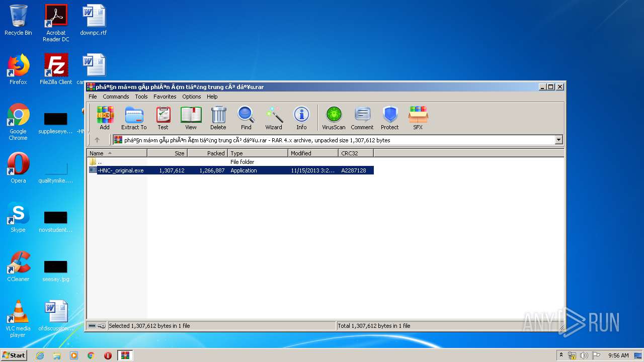The image size is (644, 362).
Task: Sort by CRC32 column header
Action: [x=356, y=153]
